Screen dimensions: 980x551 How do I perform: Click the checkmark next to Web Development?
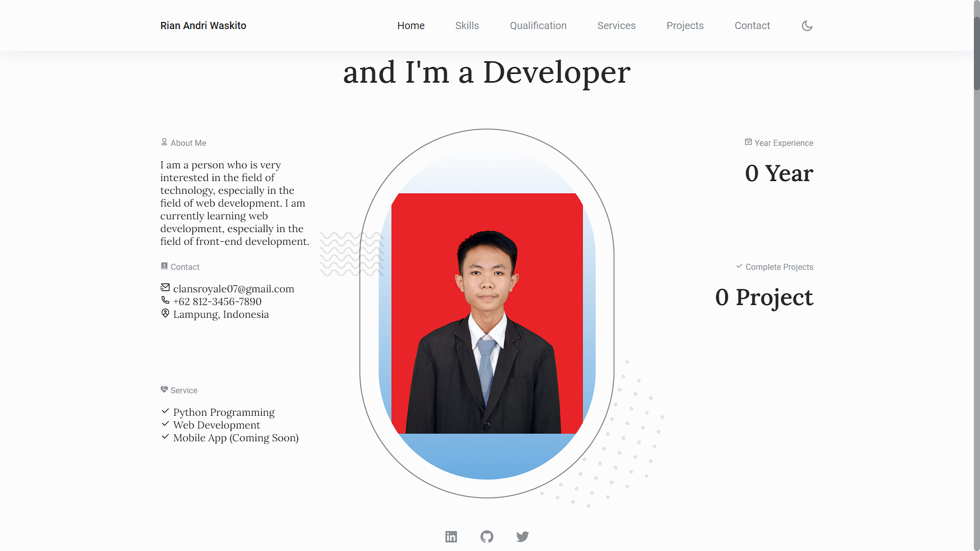coord(165,423)
